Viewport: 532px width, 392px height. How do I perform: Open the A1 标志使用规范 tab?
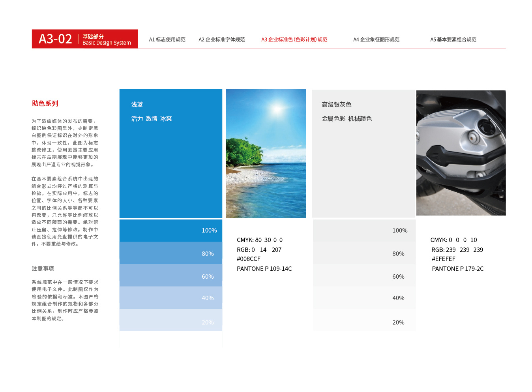point(167,39)
